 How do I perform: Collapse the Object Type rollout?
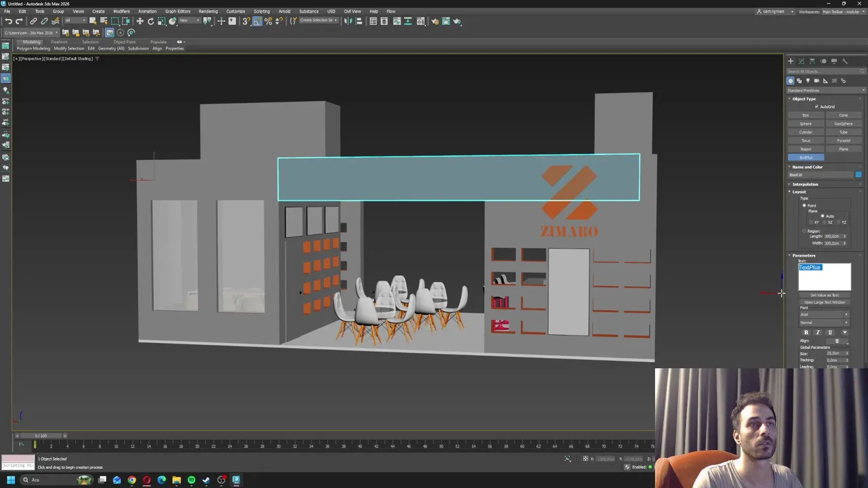click(x=804, y=99)
